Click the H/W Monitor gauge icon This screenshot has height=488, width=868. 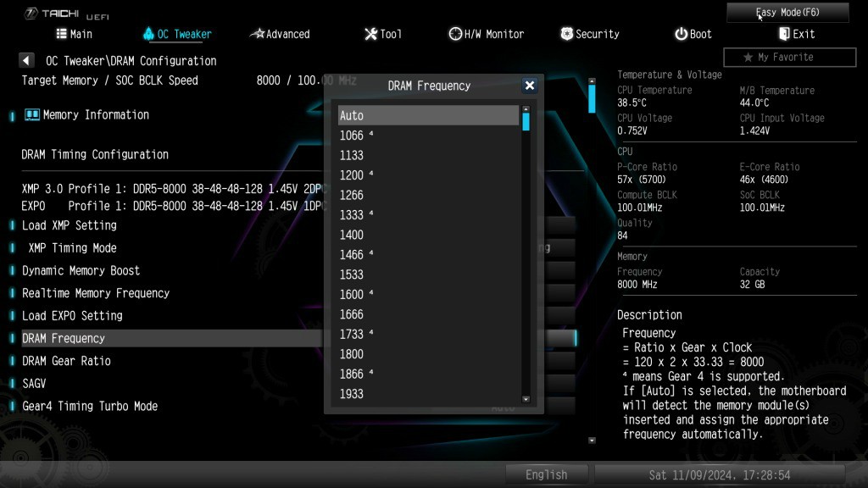[x=455, y=34]
